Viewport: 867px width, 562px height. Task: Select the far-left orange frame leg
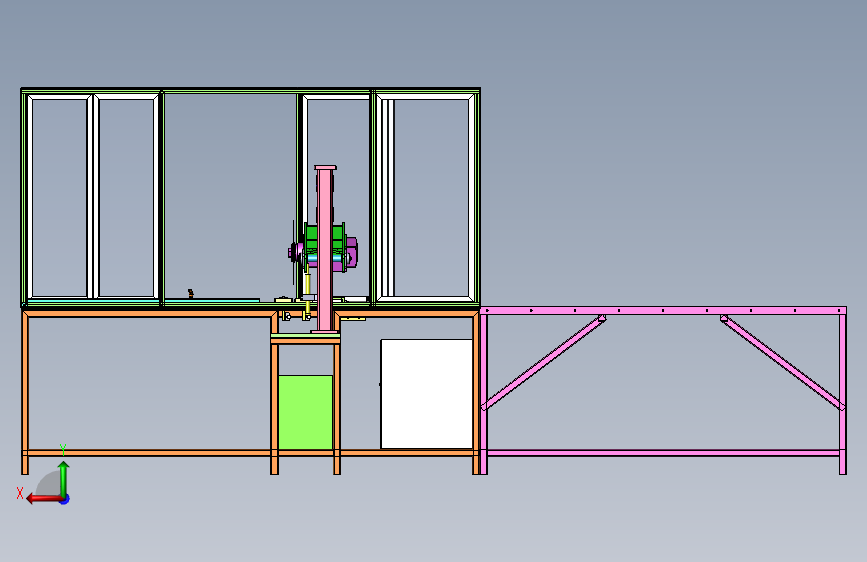25,394
